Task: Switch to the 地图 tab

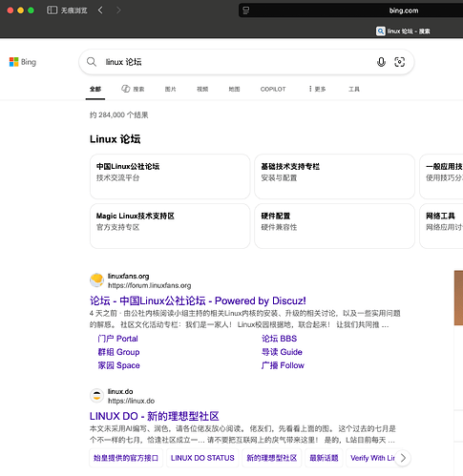Action: [x=234, y=89]
